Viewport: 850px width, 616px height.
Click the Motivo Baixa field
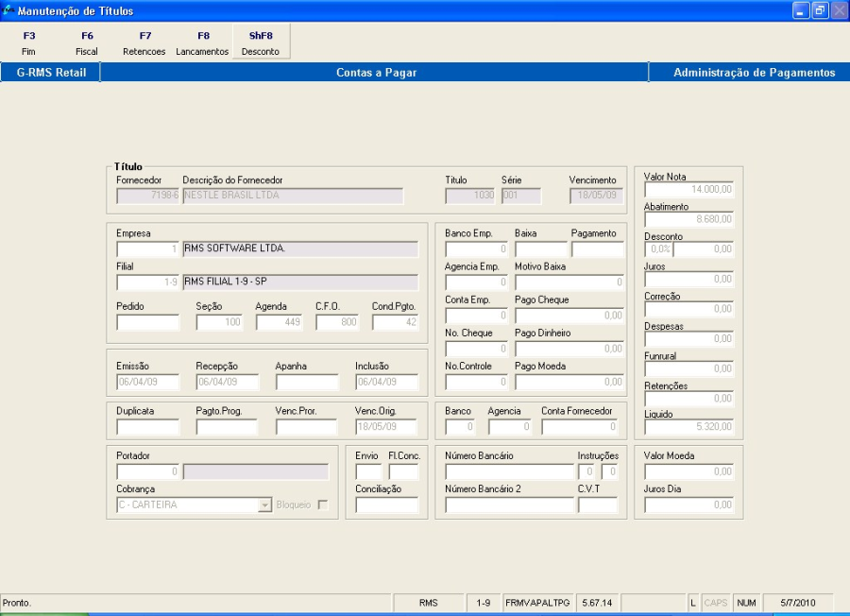[x=569, y=282]
